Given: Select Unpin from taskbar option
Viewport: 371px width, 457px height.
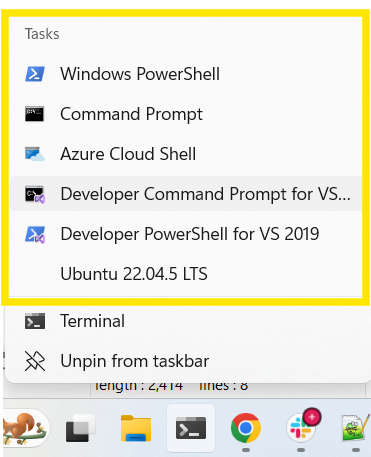Looking at the screenshot, I should pyautogui.click(x=188, y=361).
